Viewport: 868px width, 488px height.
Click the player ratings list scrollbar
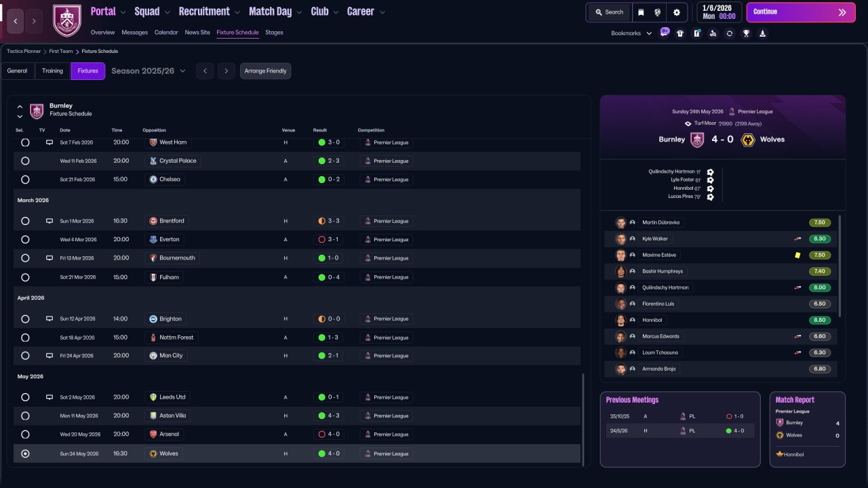pyautogui.click(x=840, y=266)
